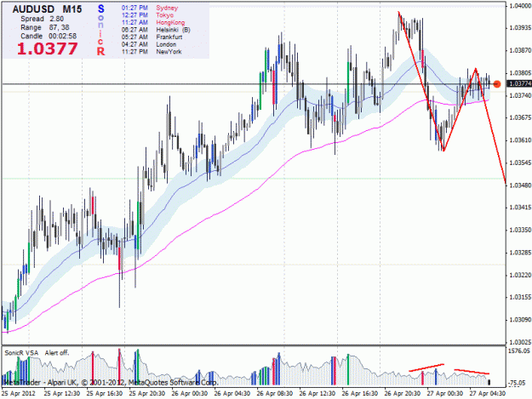Click the 1.03480 price axis label
This screenshot has width=532, height=399.
[x=520, y=185]
